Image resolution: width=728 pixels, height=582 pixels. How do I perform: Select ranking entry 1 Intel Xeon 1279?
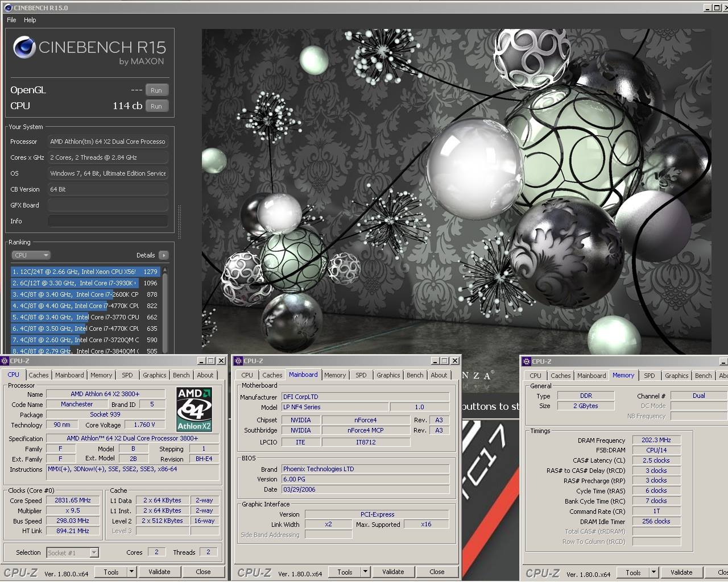click(85, 272)
